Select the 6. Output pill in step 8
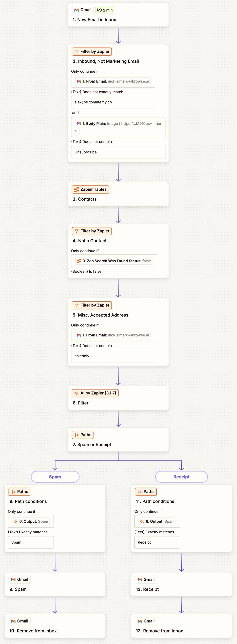The image size is (237, 644). (31, 521)
